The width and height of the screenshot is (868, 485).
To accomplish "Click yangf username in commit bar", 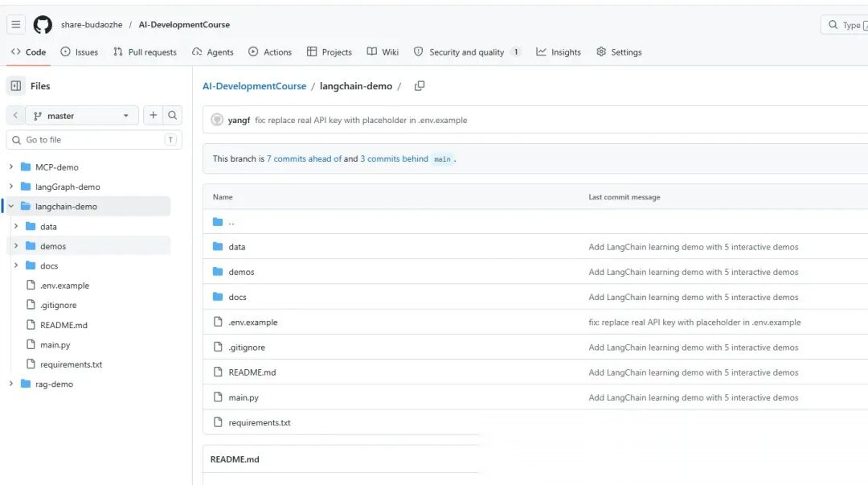I will click(x=239, y=120).
